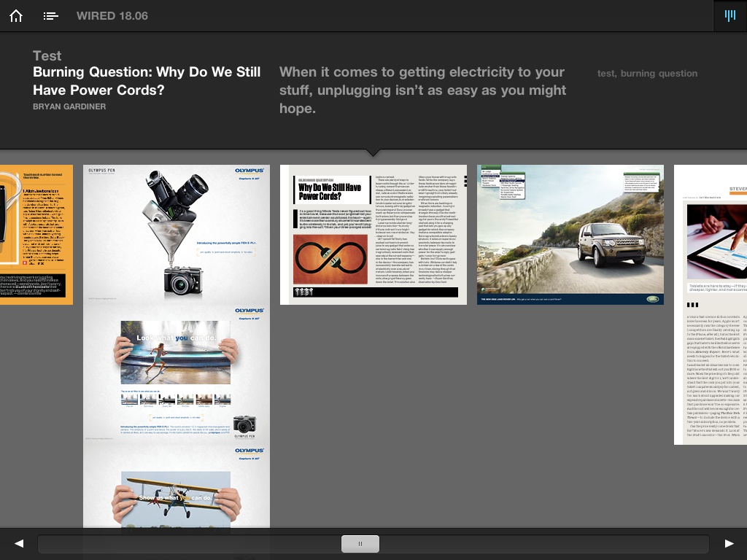Toggle the browse view bars icon
The width and height of the screenshot is (747, 560).
tap(729, 16)
